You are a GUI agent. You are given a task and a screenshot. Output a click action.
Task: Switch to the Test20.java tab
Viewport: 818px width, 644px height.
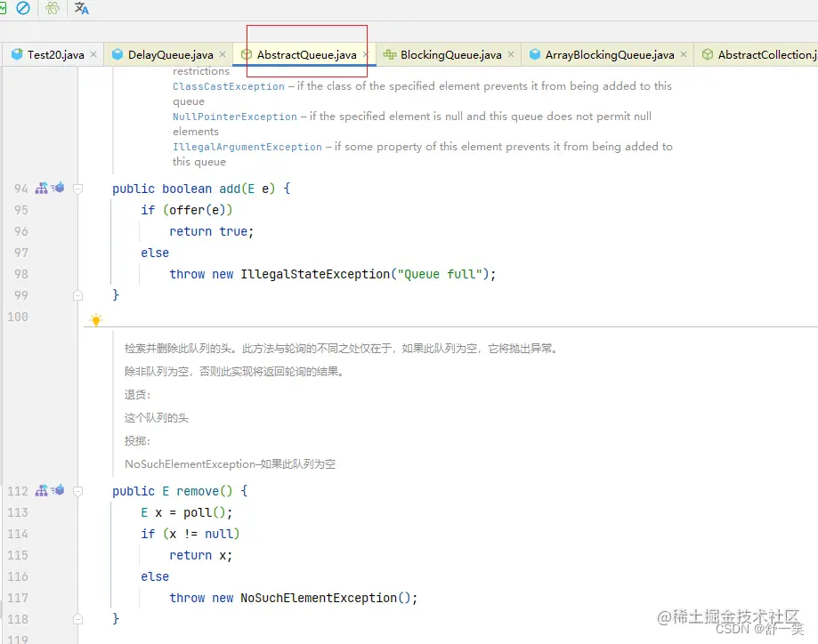point(55,55)
